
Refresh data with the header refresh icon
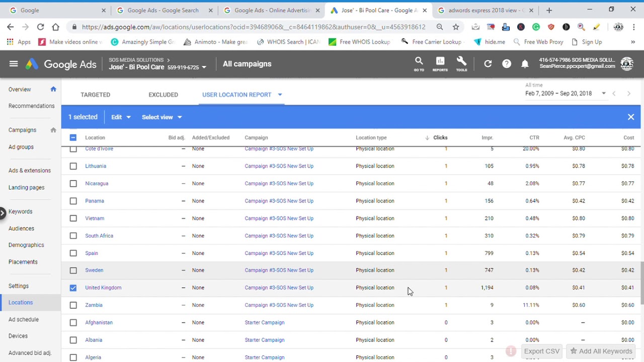(x=488, y=64)
